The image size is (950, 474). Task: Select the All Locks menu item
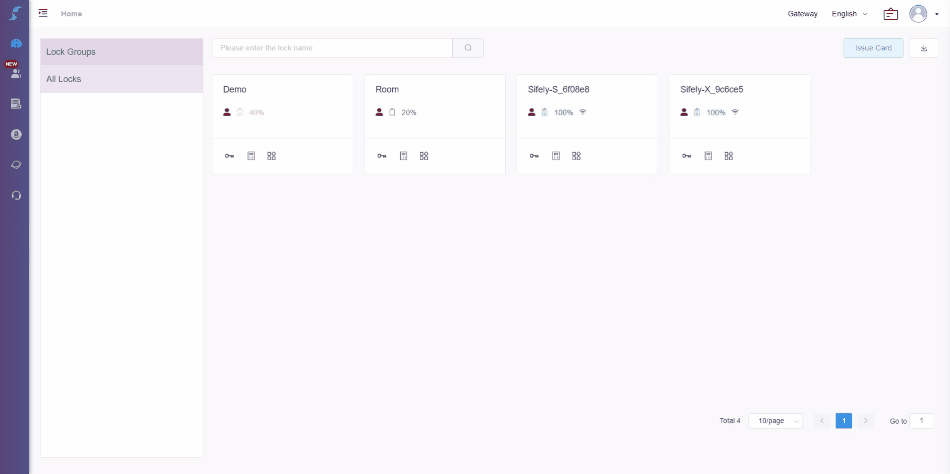[x=122, y=79]
